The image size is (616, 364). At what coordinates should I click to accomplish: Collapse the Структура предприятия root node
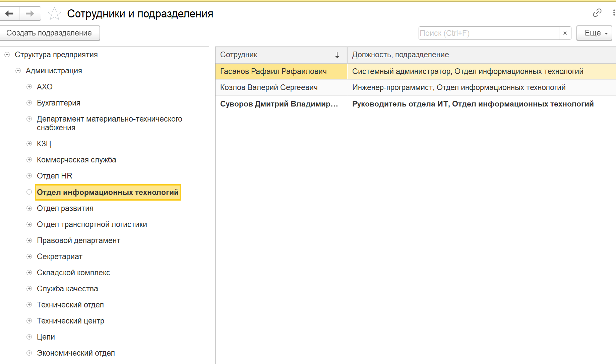click(7, 55)
